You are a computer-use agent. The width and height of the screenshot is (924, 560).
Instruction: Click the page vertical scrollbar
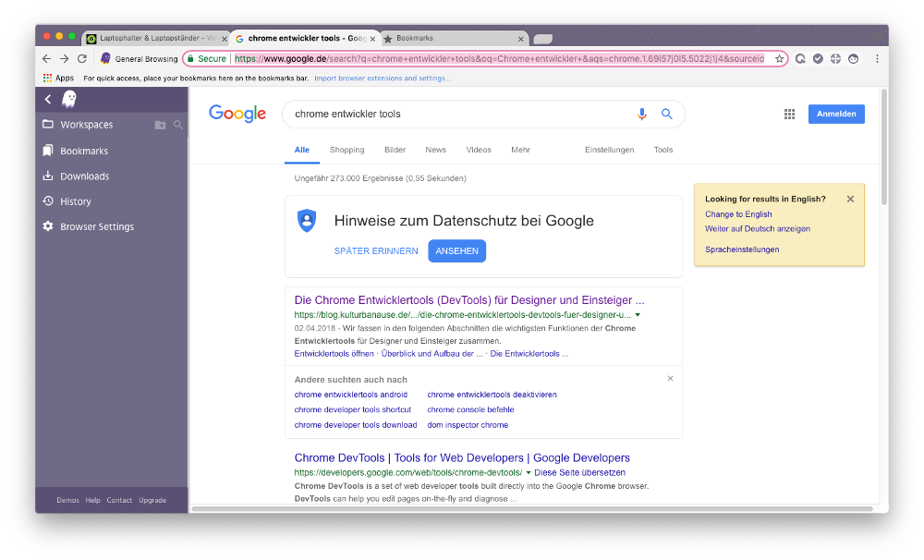[884, 147]
